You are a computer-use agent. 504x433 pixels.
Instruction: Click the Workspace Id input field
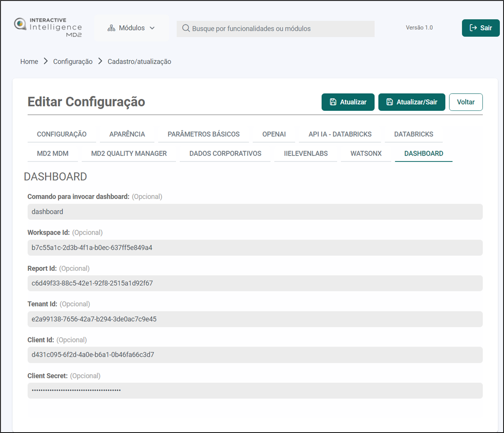click(255, 248)
